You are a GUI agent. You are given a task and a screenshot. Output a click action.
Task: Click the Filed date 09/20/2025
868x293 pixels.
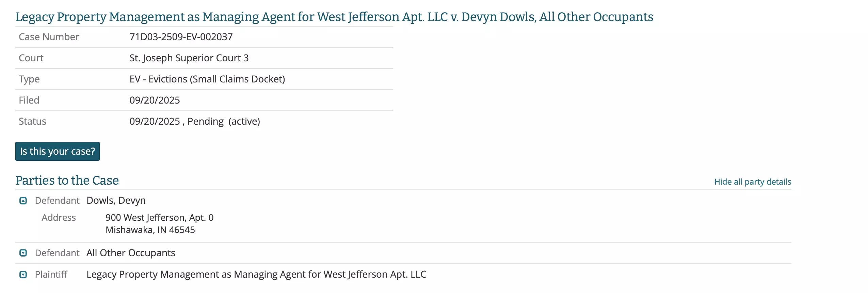point(155,100)
